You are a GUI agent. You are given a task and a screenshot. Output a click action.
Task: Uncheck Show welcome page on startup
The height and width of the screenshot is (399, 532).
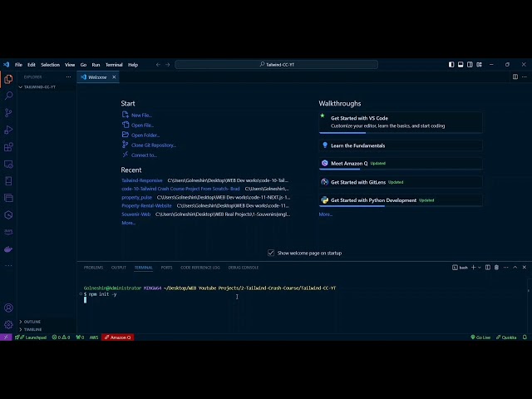click(x=271, y=253)
